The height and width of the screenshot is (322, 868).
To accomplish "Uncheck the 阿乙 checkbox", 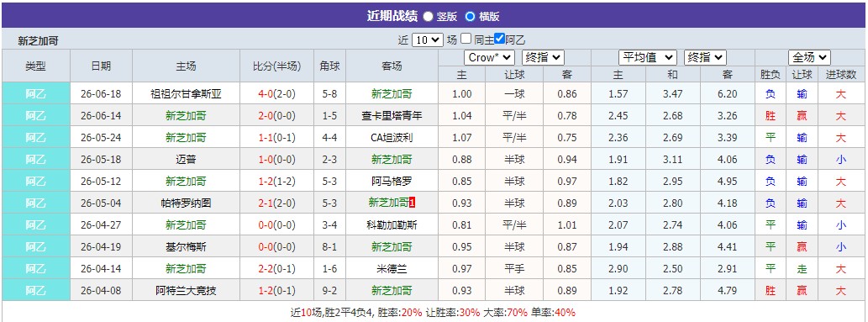I will pyautogui.click(x=500, y=39).
